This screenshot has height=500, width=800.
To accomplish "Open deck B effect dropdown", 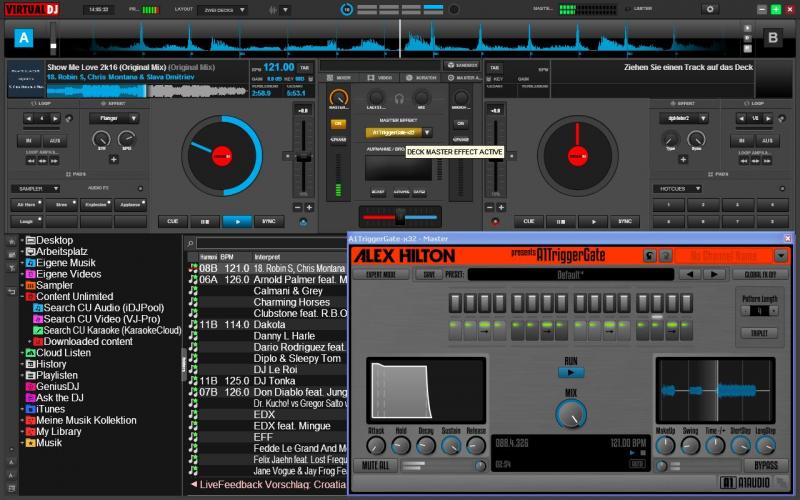I will (703, 118).
